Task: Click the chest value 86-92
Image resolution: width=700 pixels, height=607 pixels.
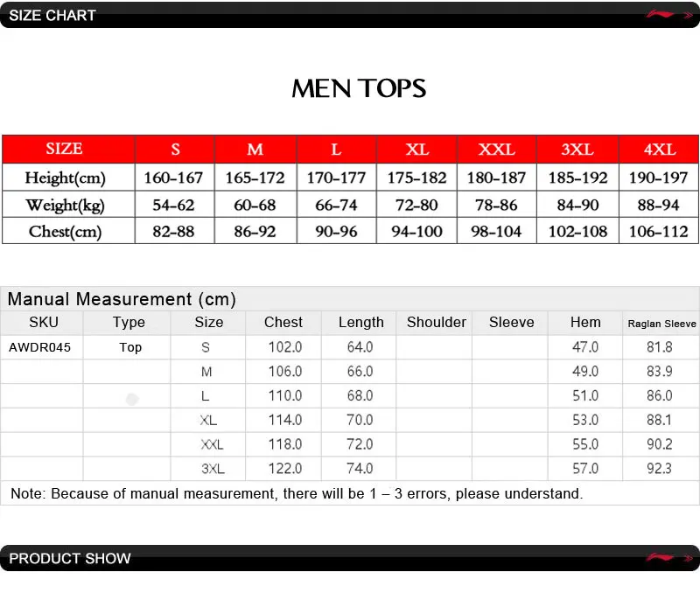Action: [255, 231]
